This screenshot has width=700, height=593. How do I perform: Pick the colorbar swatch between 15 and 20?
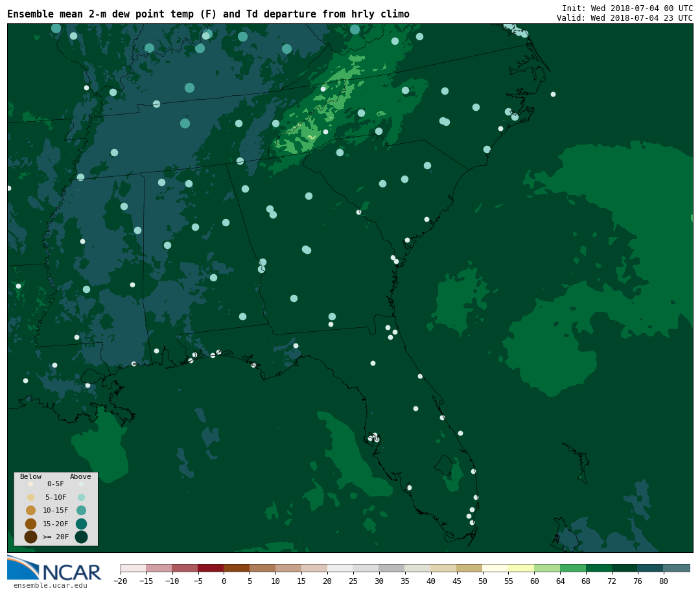click(x=315, y=568)
